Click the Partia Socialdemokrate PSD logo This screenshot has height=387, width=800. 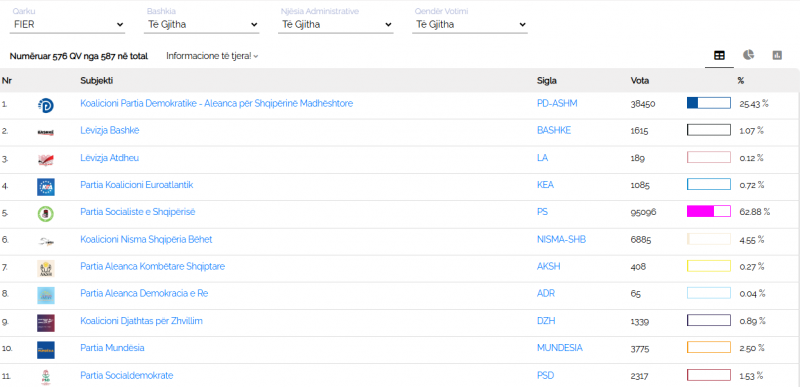click(x=46, y=377)
